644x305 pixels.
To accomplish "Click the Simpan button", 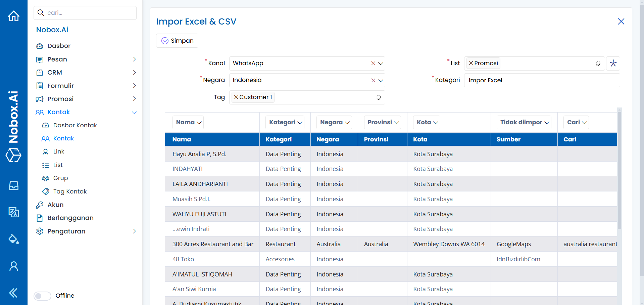I will pos(177,41).
